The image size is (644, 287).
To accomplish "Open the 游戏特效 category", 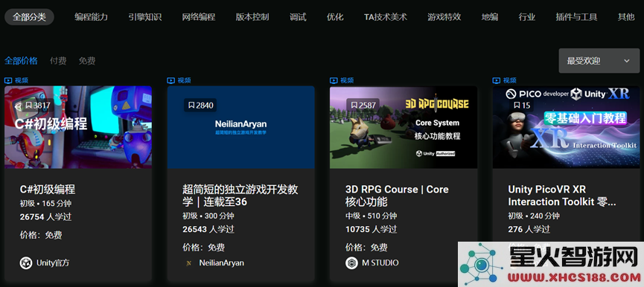I will coord(444,17).
